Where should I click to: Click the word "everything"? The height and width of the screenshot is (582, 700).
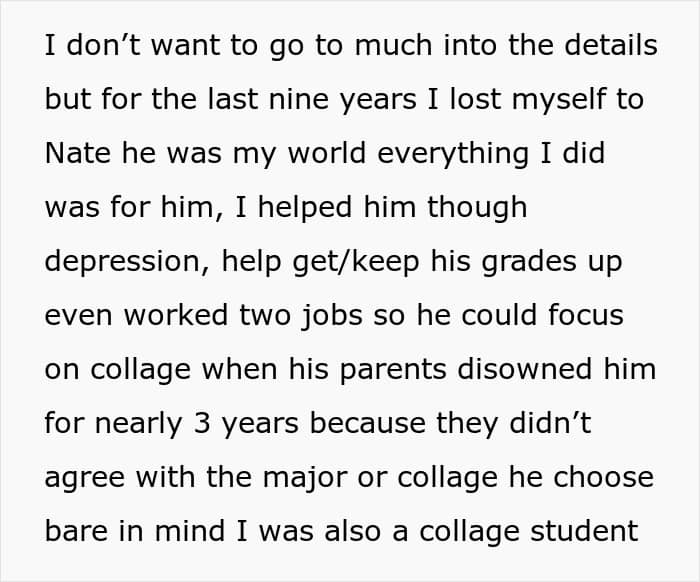[x=453, y=154]
